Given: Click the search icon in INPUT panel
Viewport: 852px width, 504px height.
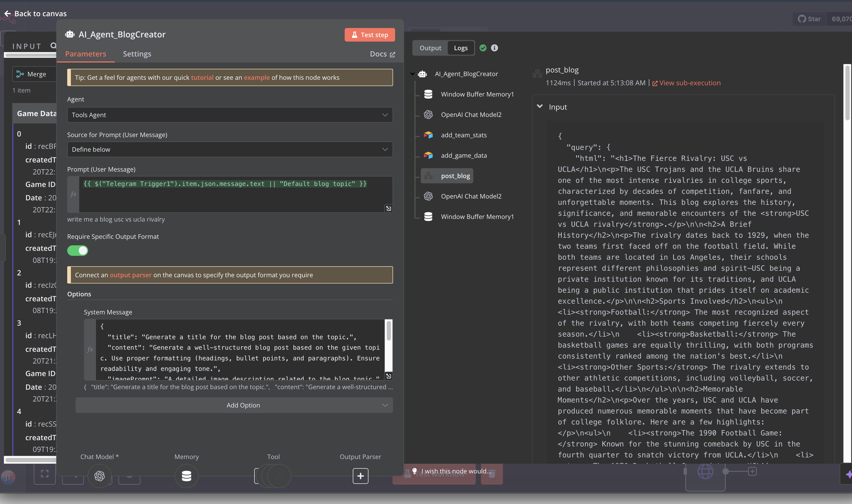Looking at the screenshot, I should [x=53, y=46].
